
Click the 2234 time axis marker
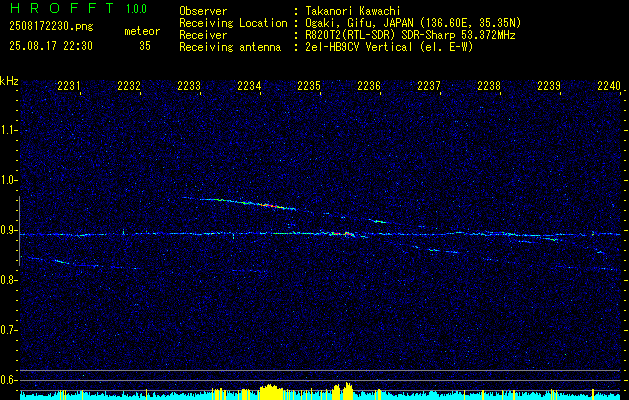[249, 85]
